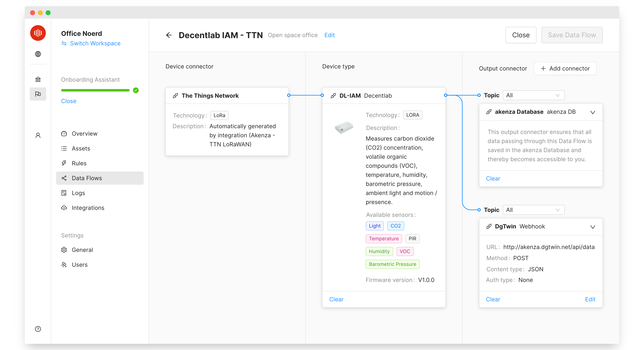Click the webhook URL text

point(549,247)
